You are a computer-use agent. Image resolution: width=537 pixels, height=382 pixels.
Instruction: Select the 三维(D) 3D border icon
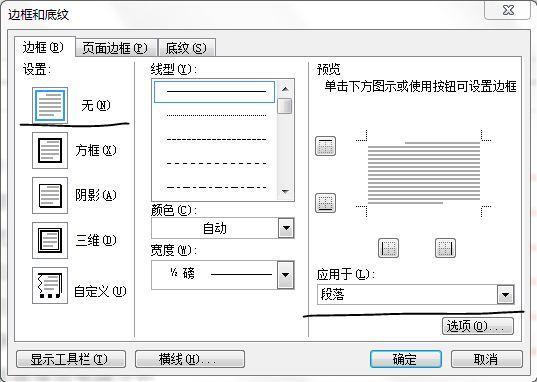click(50, 240)
